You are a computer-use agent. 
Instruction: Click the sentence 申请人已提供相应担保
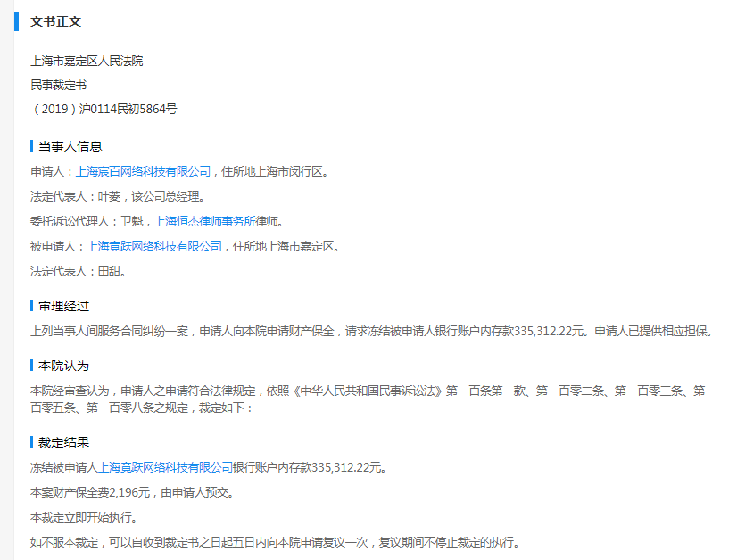(x=654, y=331)
